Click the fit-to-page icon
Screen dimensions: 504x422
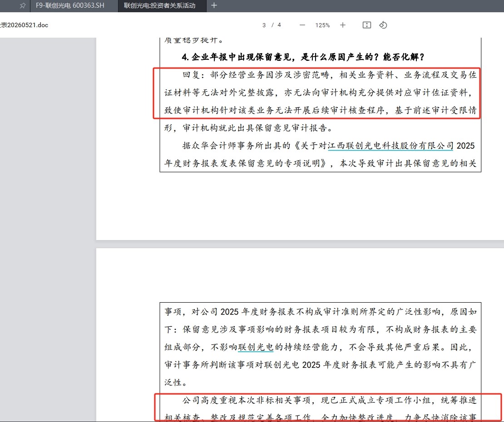(x=367, y=25)
